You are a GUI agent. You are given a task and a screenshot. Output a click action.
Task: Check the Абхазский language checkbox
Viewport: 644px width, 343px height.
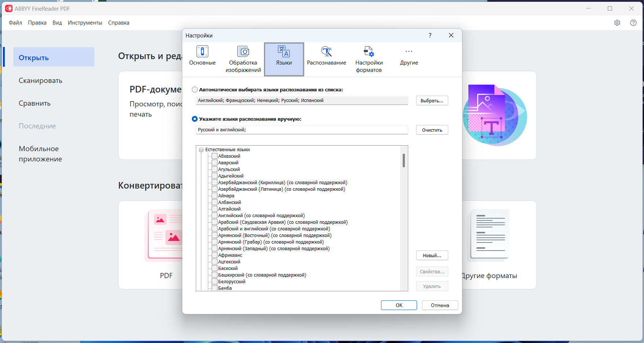click(x=215, y=156)
